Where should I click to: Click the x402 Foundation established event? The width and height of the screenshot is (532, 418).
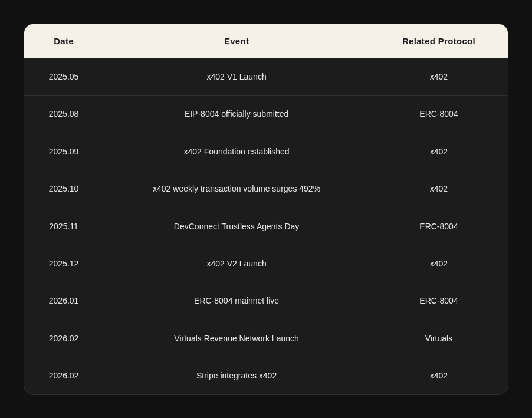[237, 152]
